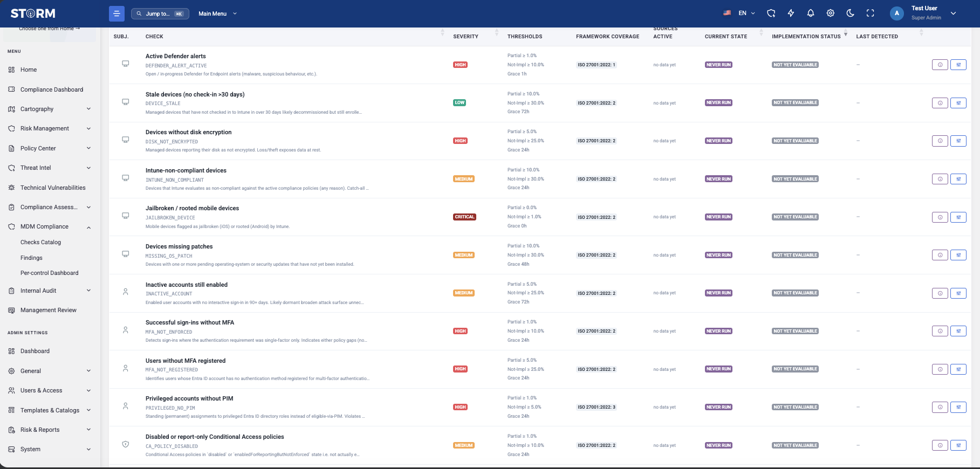Open notifications bell in the top bar
Screen dimensions: 980x469
(x=811, y=13)
